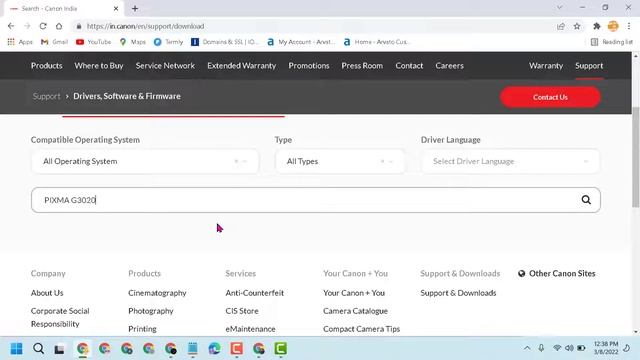Open Products menu in navigation bar
640x360 pixels.
47,65
